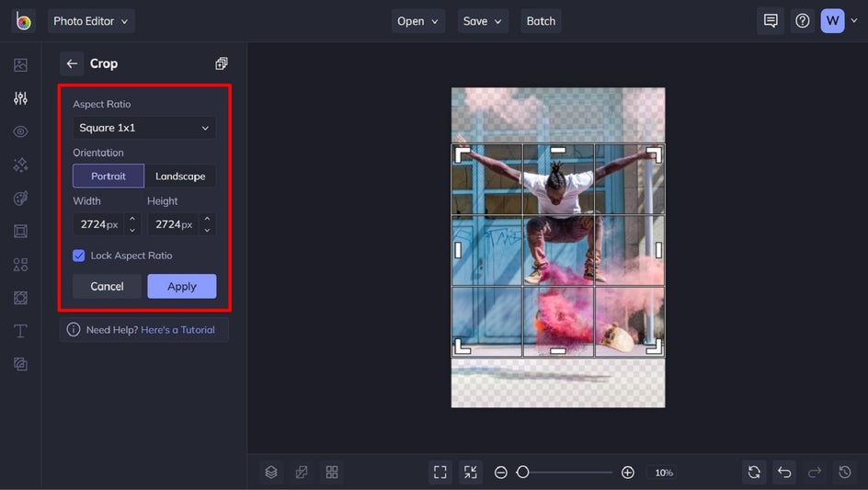Open the Overlays sidebar icon
The height and width of the screenshot is (490, 868).
pyautogui.click(x=20, y=298)
